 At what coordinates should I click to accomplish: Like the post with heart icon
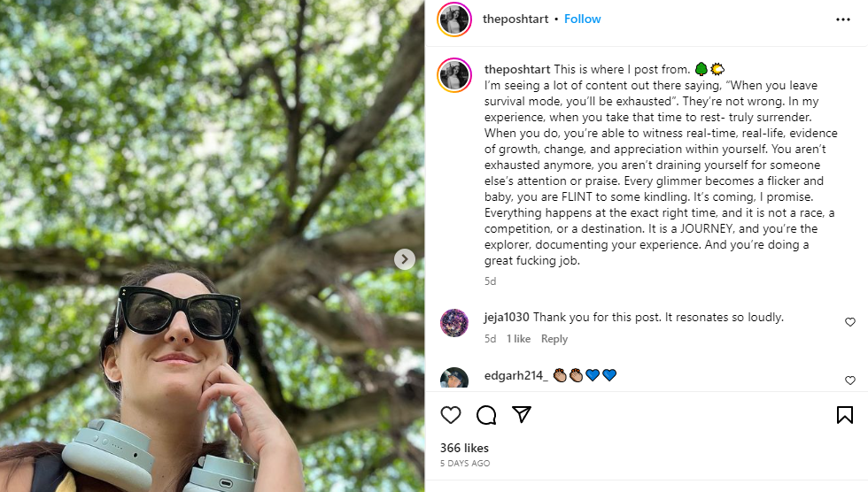451,415
